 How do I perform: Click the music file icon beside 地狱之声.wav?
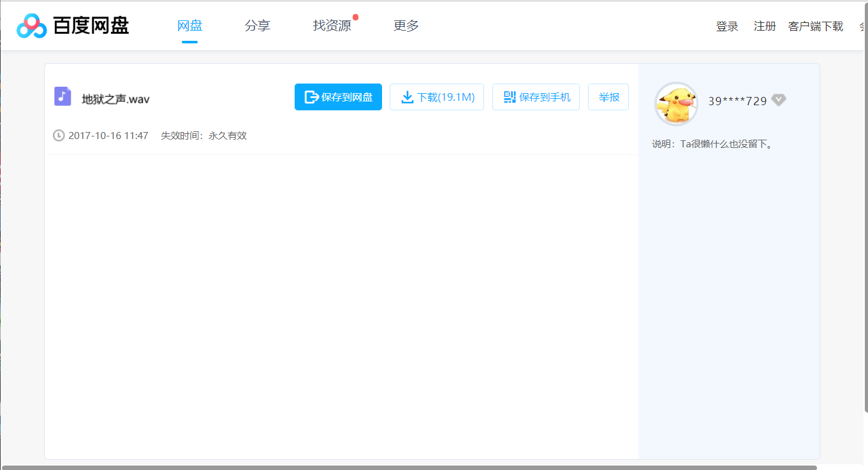[x=62, y=97]
